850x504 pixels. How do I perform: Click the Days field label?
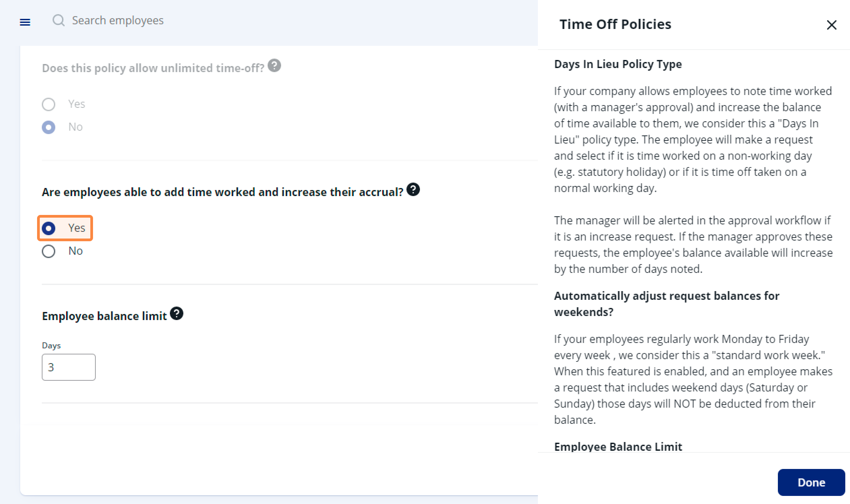51,345
